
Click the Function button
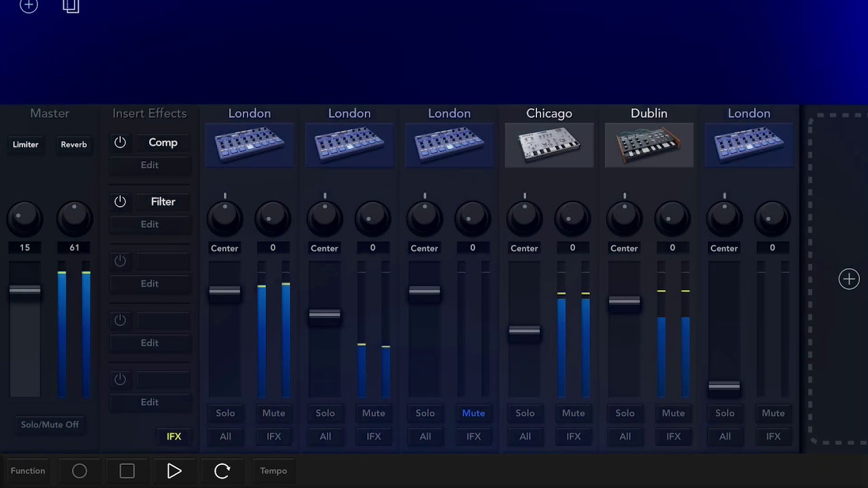tap(28, 470)
